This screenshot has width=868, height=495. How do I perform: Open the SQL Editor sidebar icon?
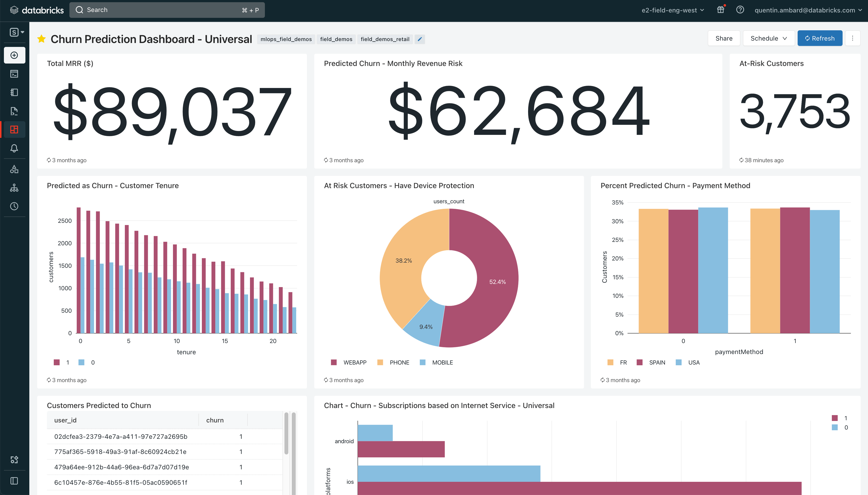(x=14, y=74)
